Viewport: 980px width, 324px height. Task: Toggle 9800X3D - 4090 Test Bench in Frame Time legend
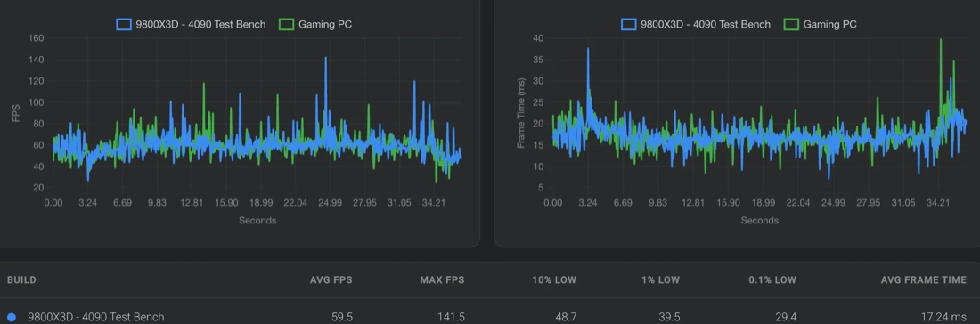coord(696,24)
